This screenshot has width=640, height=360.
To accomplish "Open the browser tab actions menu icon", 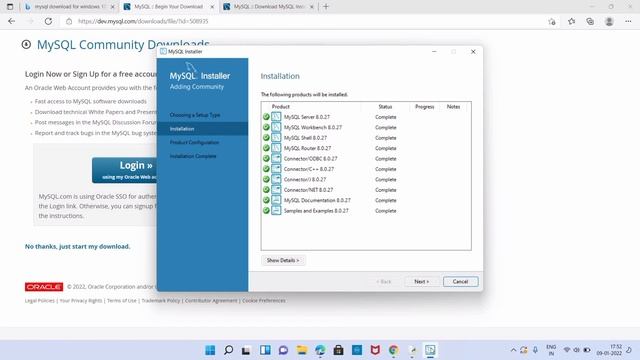I will click(x=10, y=7).
